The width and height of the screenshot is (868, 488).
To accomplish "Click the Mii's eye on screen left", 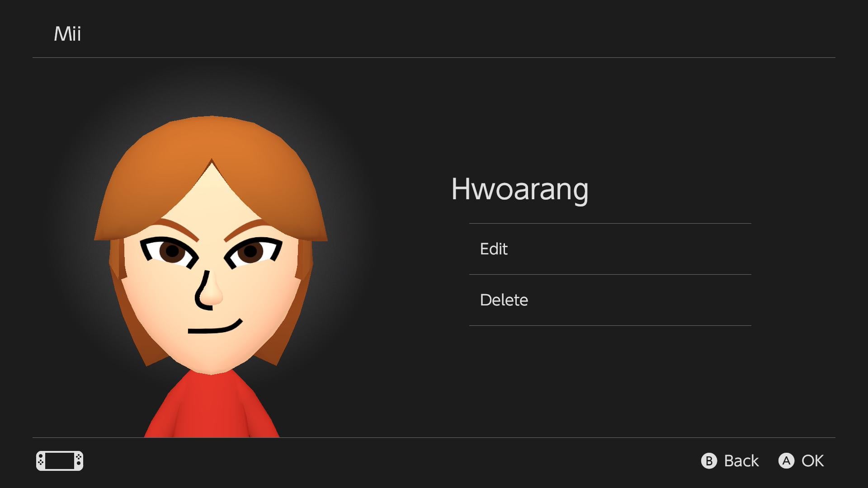I will [x=171, y=251].
